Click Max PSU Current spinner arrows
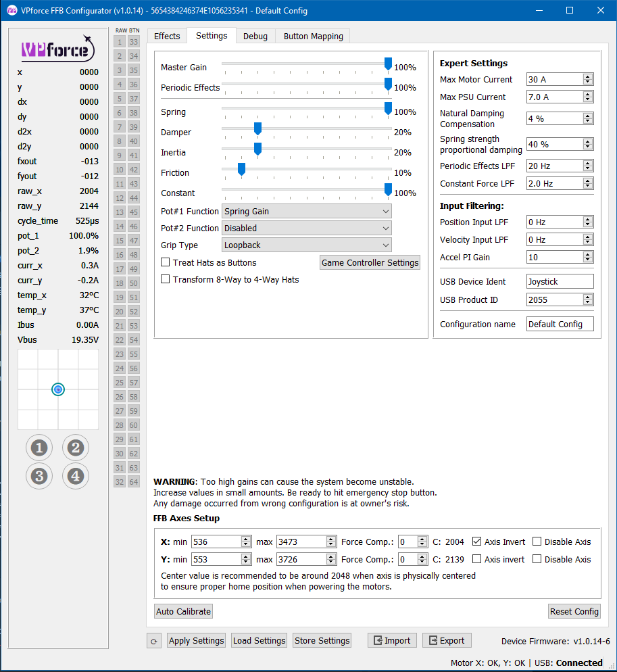617x672 pixels. pos(588,97)
